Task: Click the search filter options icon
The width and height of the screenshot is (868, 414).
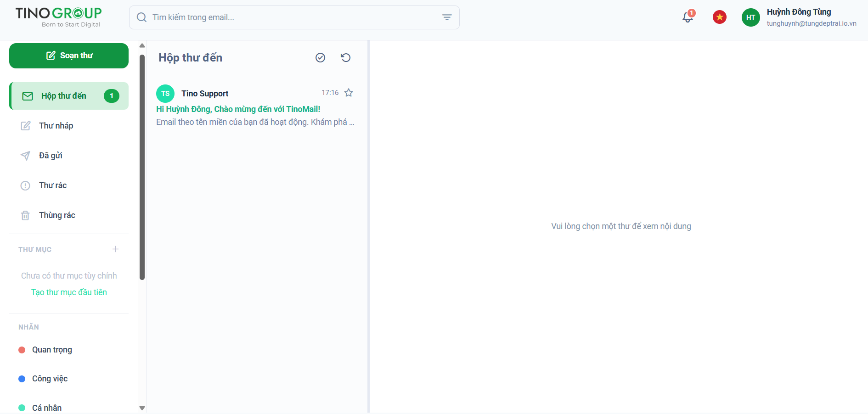Action: 446,17
